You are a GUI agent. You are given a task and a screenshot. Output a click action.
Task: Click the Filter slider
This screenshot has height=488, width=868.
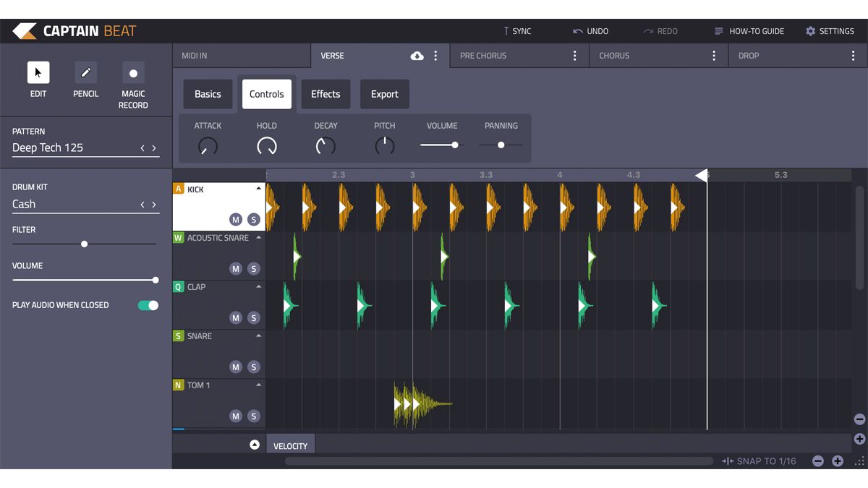(84, 244)
